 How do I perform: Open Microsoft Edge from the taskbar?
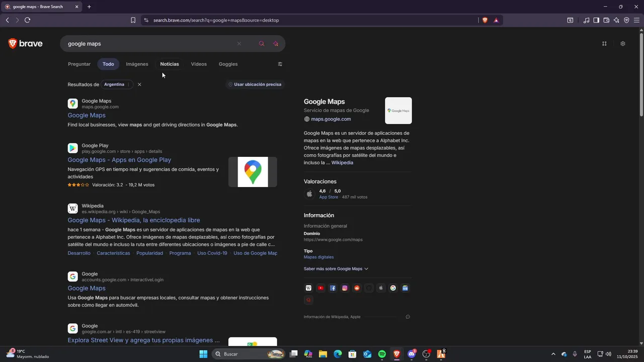pos(338,354)
